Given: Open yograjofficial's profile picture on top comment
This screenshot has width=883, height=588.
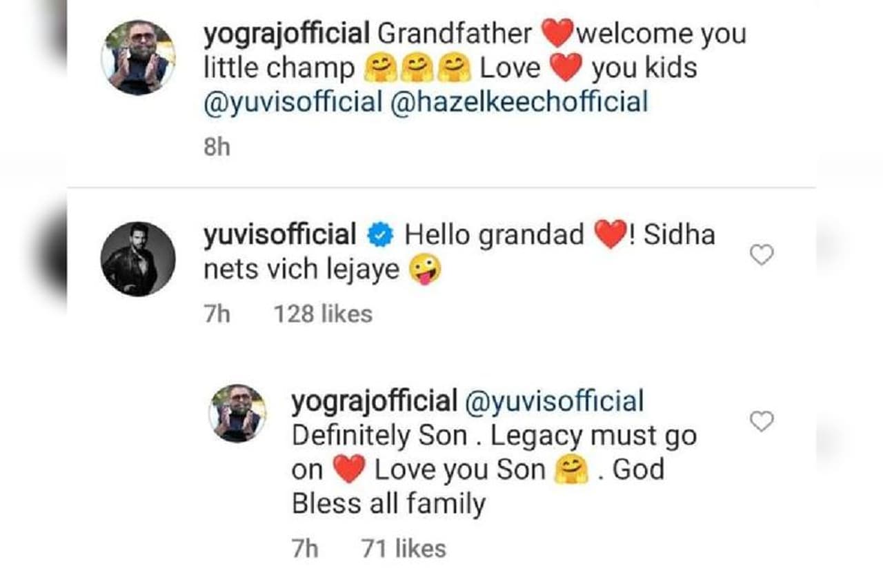Looking at the screenshot, I should pos(139,58).
